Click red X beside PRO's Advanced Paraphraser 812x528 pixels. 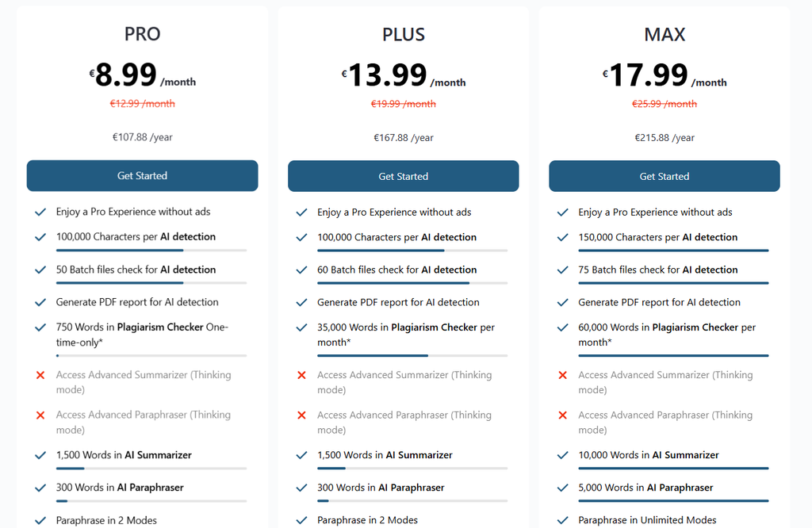tap(40, 415)
